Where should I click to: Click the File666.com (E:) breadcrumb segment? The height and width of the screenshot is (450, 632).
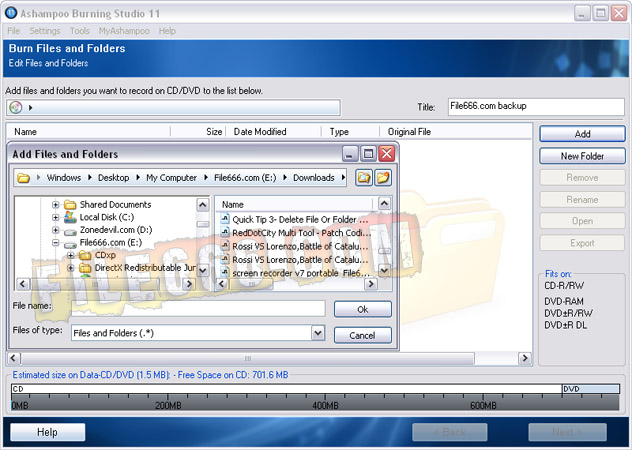click(245, 178)
